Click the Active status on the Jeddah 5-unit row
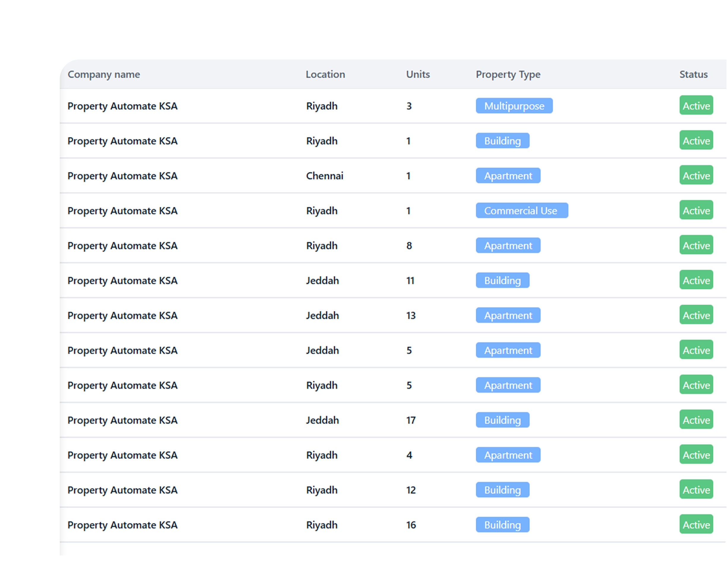The width and height of the screenshot is (728, 562). 696,350
